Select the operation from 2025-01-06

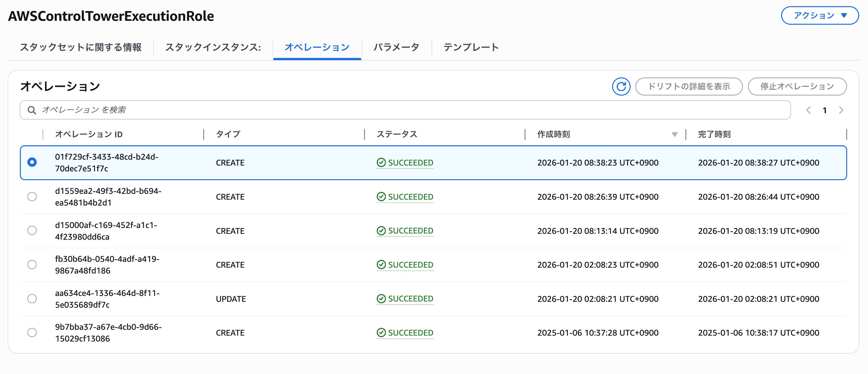tap(32, 333)
